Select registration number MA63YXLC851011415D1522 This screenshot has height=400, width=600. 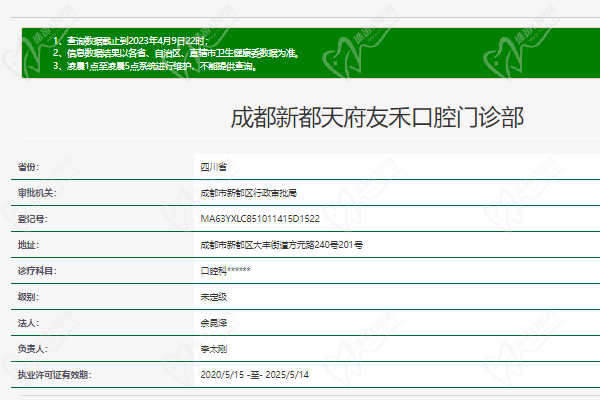click(260, 219)
